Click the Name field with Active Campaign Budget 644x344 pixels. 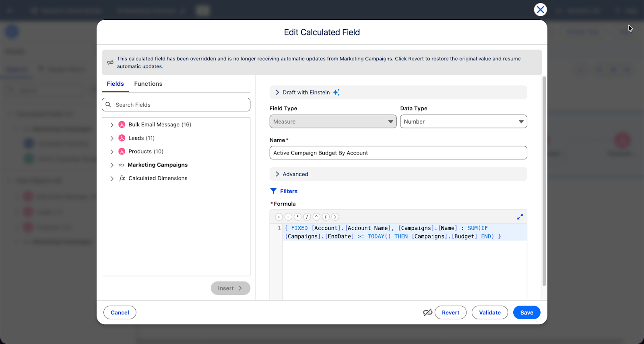[x=398, y=153]
